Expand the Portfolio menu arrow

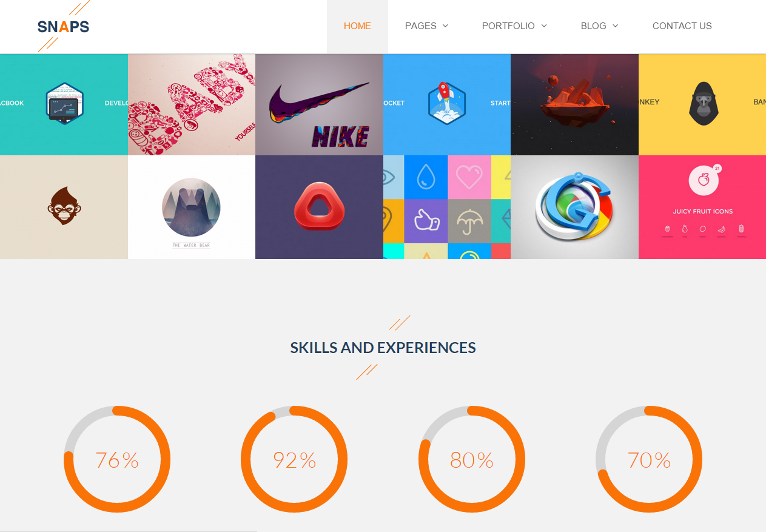pos(544,25)
